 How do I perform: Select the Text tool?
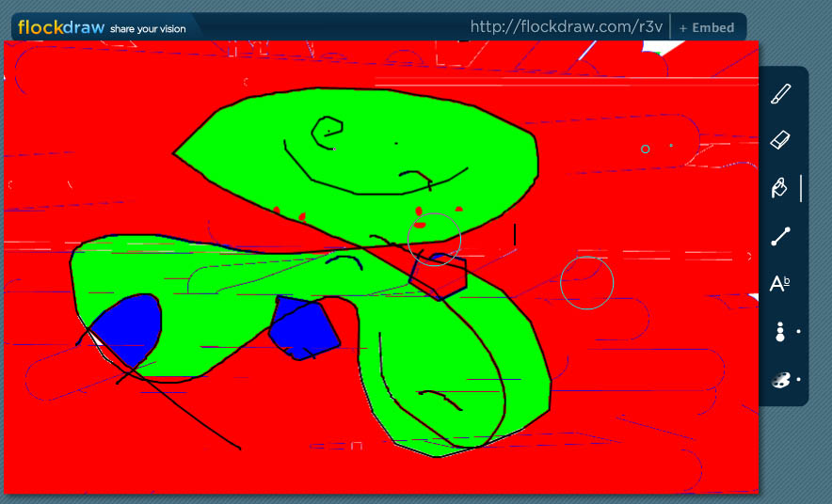[x=779, y=284]
